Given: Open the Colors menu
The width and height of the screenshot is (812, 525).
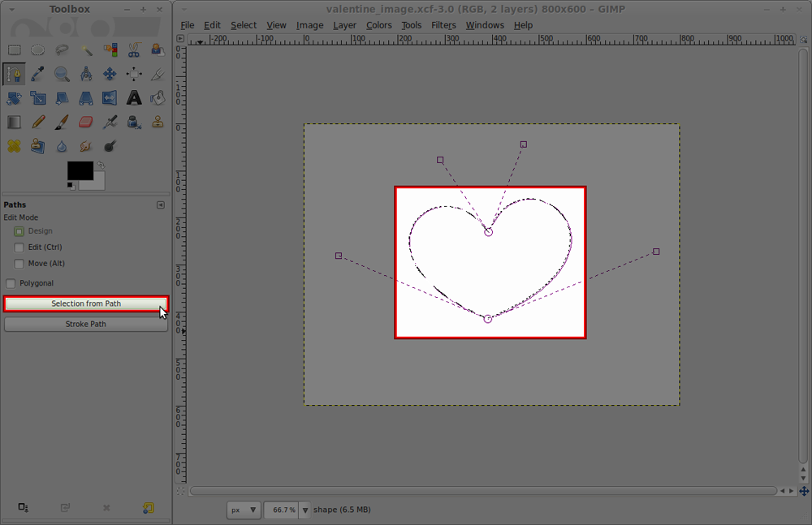Looking at the screenshot, I should click(x=379, y=25).
